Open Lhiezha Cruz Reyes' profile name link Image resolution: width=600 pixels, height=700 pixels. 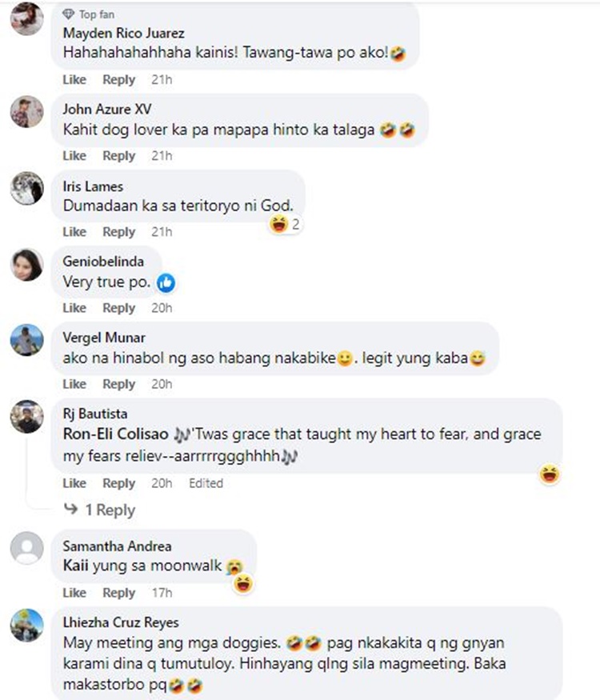point(120,622)
